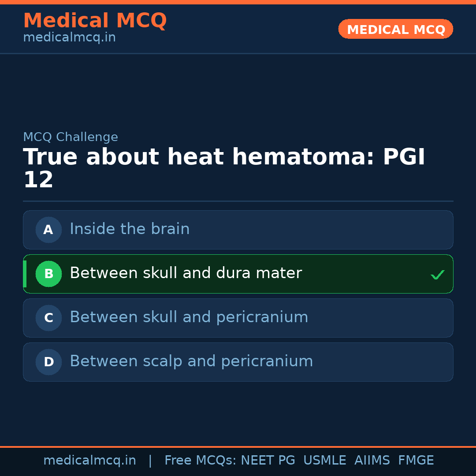This screenshot has height=476, width=476.
Task: Open the medicalmcq.in link in the footer
Action: (x=89, y=461)
